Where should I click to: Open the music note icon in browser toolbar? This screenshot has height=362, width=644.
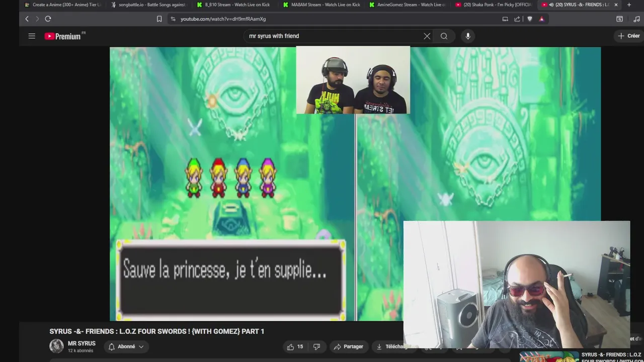click(637, 19)
